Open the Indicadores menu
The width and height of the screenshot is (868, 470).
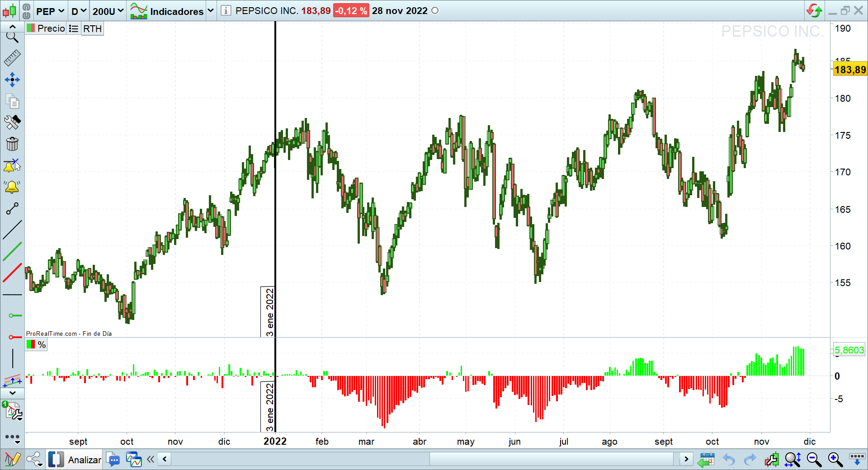[172, 11]
